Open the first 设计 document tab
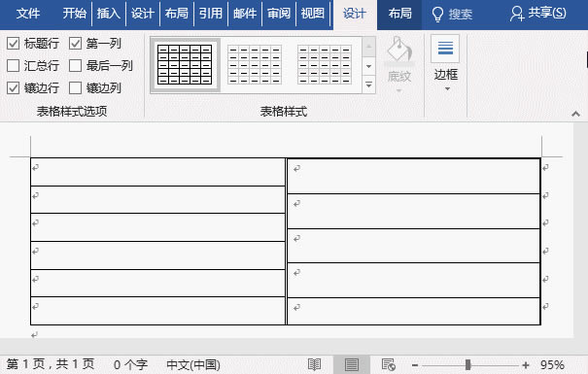588x374 pixels. (143, 14)
